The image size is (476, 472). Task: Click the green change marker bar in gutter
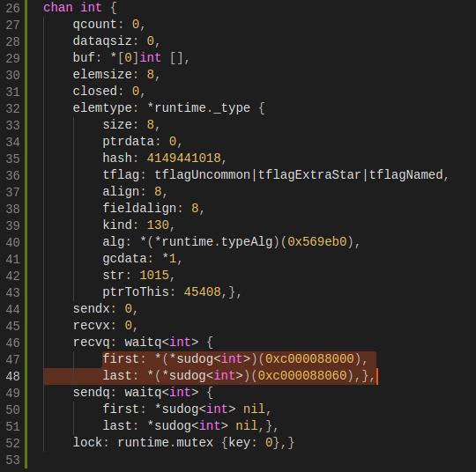[x=26, y=234]
